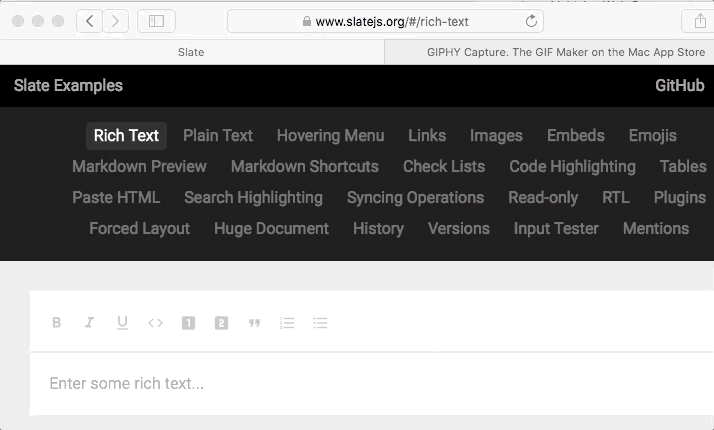Switch to the Slate browser tab
Viewport: 714px width, 430px height.
tap(191, 52)
